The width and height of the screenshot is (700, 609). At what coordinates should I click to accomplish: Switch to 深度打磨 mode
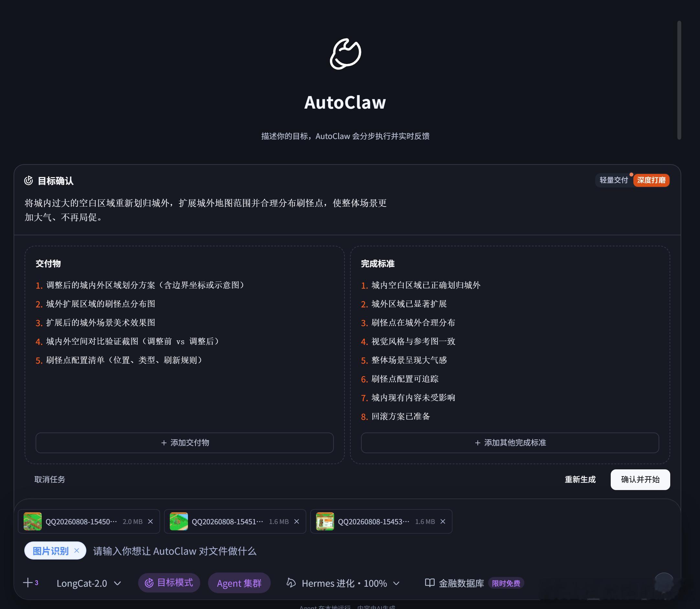click(651, 180)
